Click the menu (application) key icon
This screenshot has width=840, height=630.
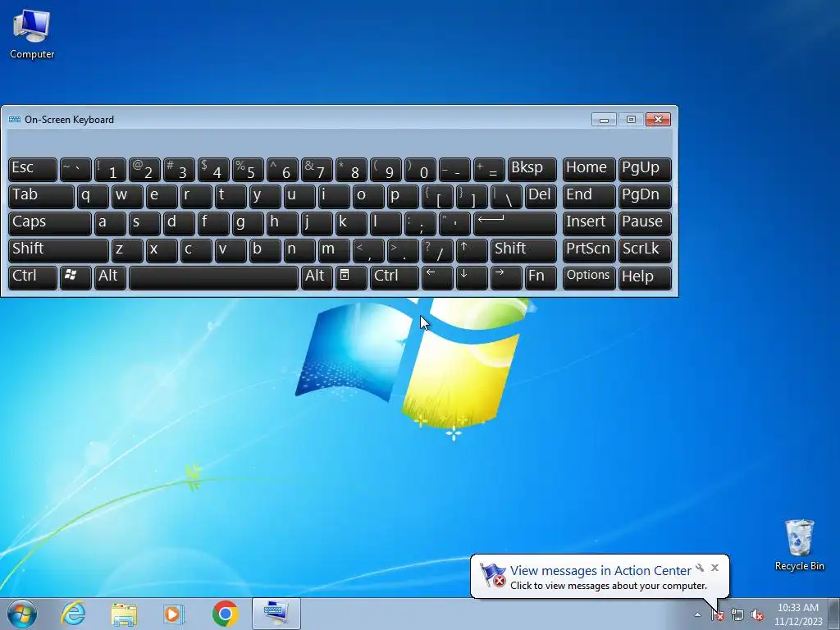click(351, 277)
